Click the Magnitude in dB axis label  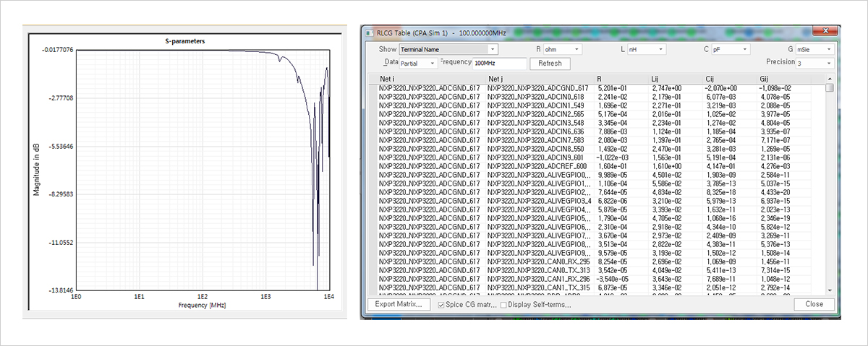point(35,169)
